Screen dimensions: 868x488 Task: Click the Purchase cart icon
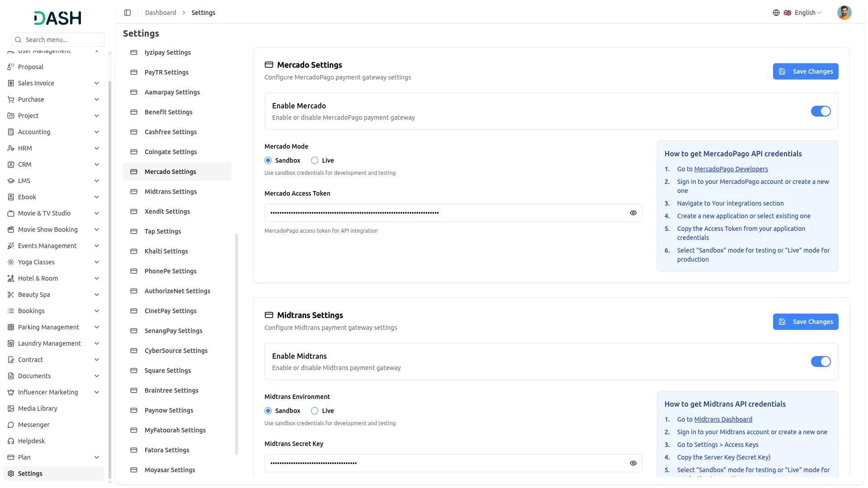pyautogui.click(x=11, y=99)
